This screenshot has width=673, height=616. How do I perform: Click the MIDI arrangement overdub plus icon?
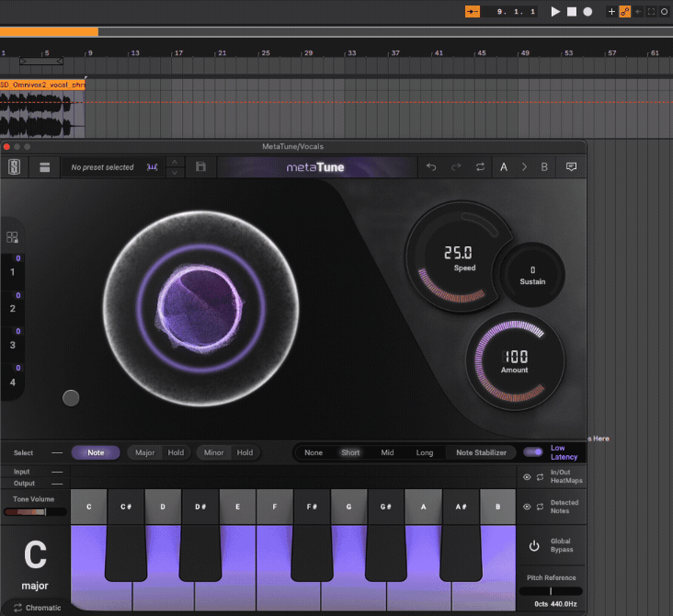click(x=611, y=12)
